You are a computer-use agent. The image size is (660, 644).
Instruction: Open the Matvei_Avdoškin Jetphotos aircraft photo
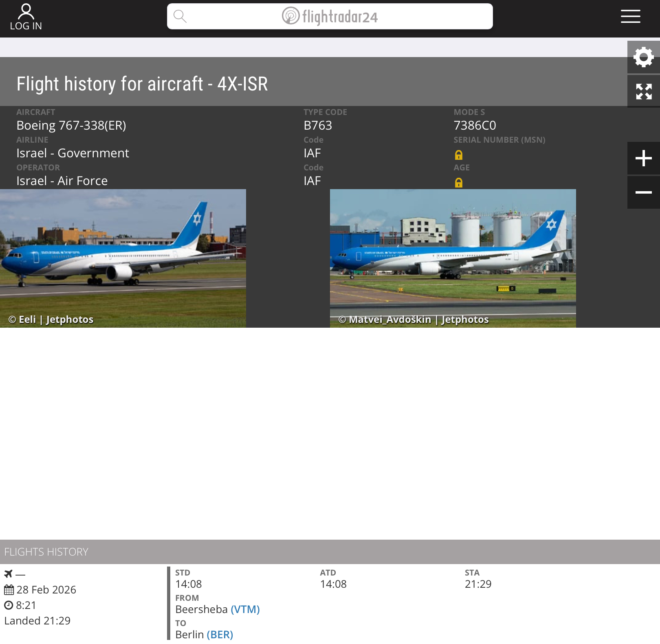click(453, 258)
